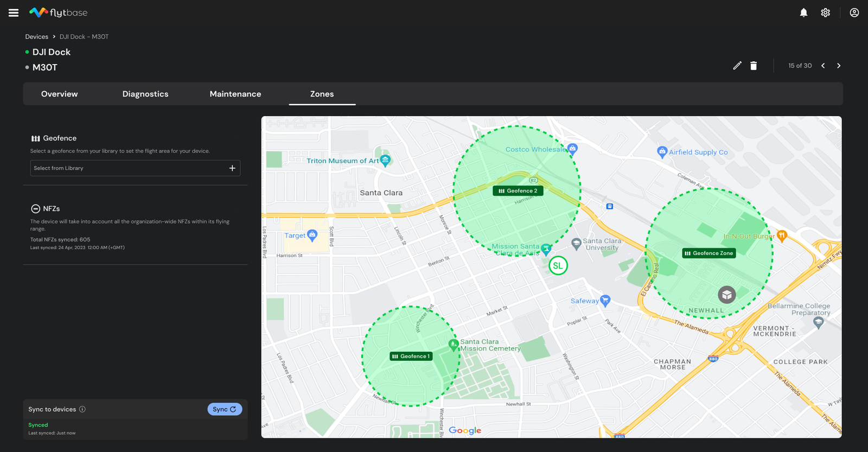Click the Chapman Morse label on map
The image size is (868, 452).
point(673,364)
